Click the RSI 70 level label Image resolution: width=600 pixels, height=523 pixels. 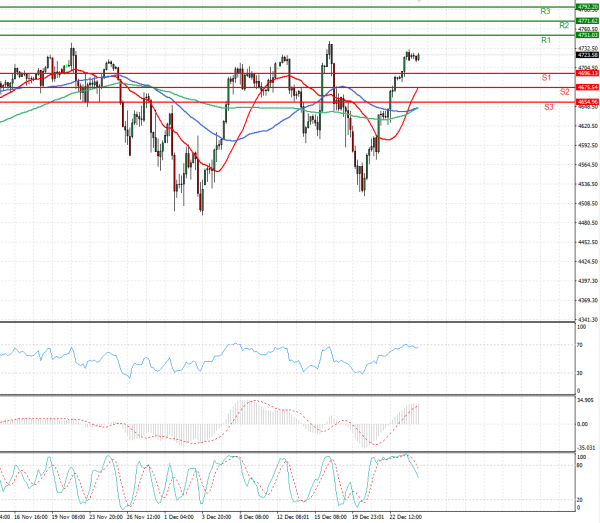(x=580, y=345)
